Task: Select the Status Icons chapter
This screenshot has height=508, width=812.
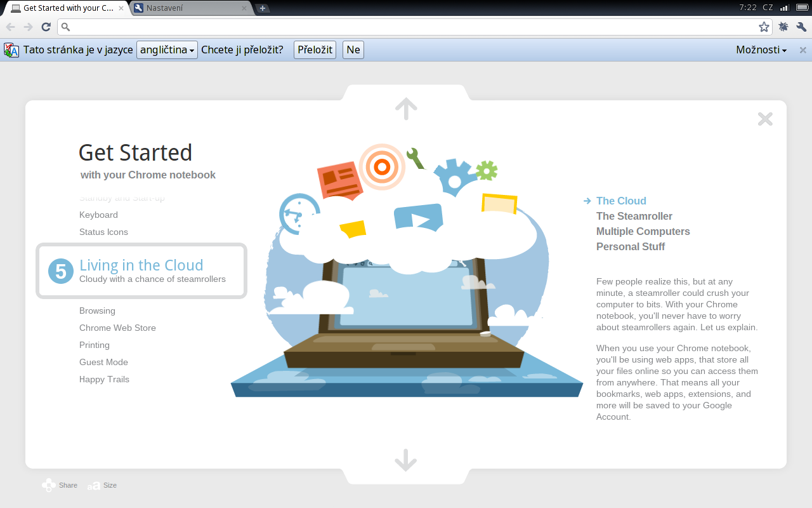Action: click(103, 232)
